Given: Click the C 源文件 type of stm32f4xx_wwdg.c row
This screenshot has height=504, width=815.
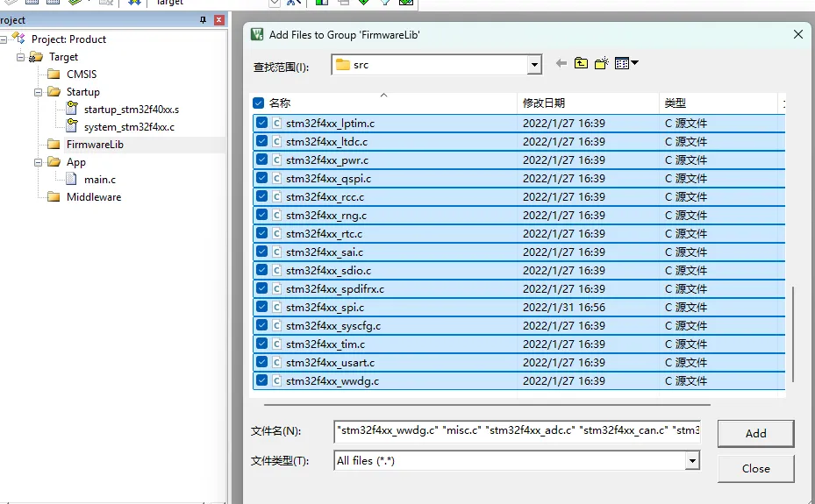Looking at the screenshot, I should tap(686, 381).
